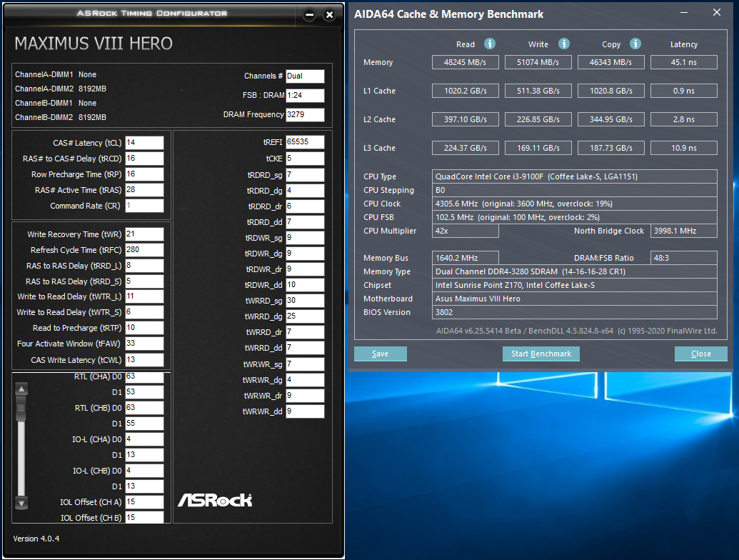
Task: Click the tWRWR_dd value field
Action: (x=305, y=411)
